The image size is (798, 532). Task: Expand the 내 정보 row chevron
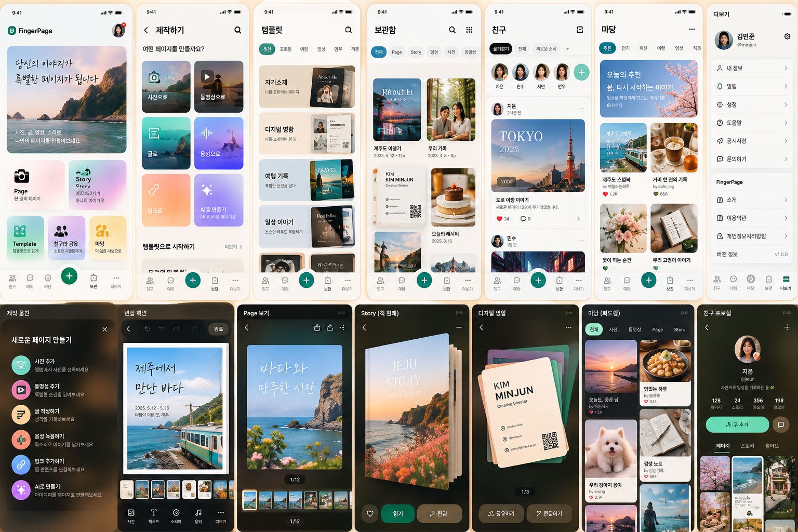pos(786,68)
